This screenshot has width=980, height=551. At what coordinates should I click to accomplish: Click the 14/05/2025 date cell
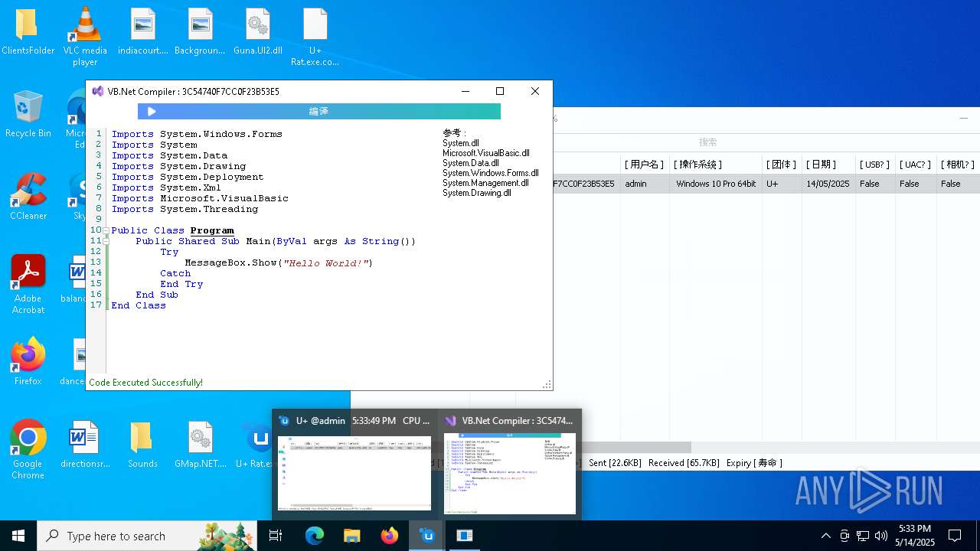[x=828, y=184]
